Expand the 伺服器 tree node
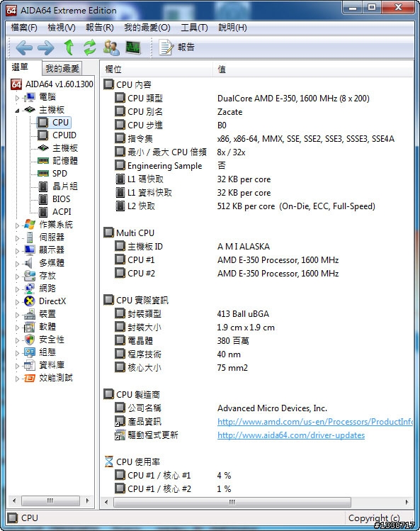 click(17, 238)
